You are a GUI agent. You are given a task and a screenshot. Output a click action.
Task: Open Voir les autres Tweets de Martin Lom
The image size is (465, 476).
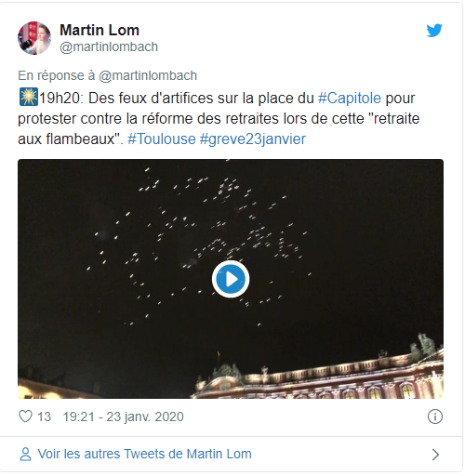(144, 454)
